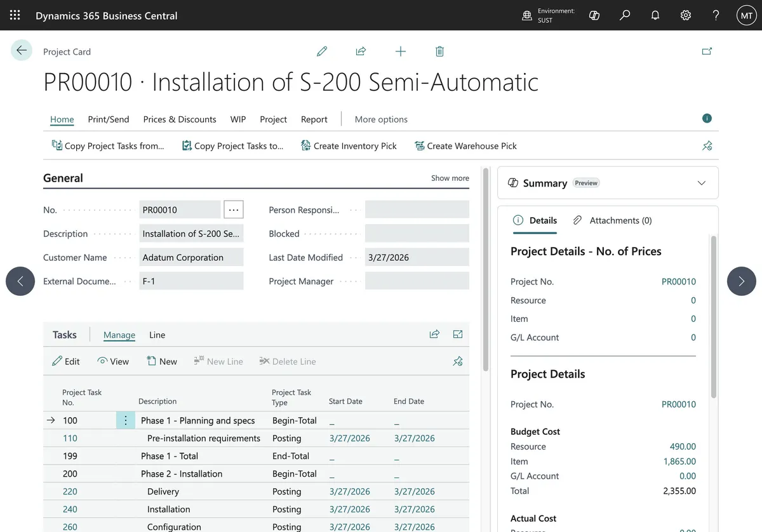Expand the Tasks part to full page
The image size is (762, 532).
[x=458, y=335]
